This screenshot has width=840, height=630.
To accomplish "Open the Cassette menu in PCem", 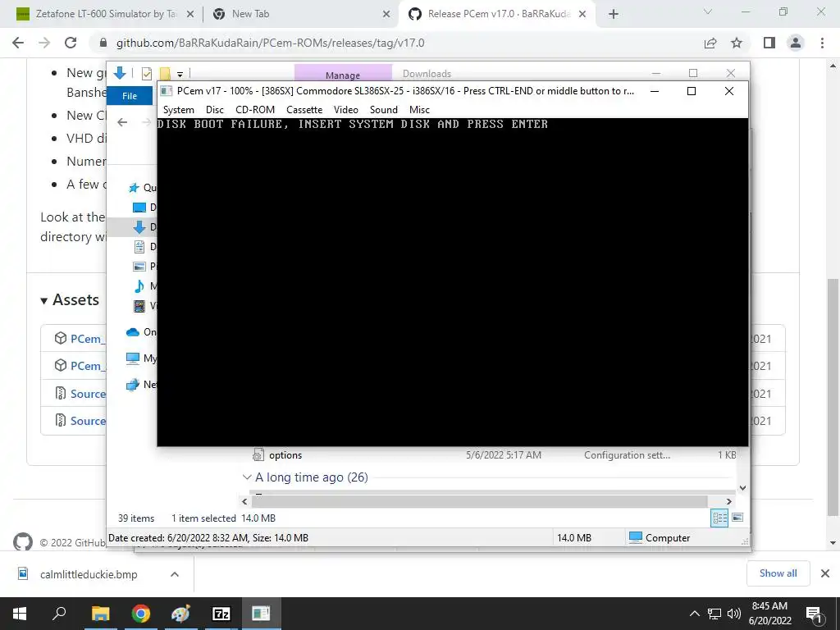I will 304,110.
